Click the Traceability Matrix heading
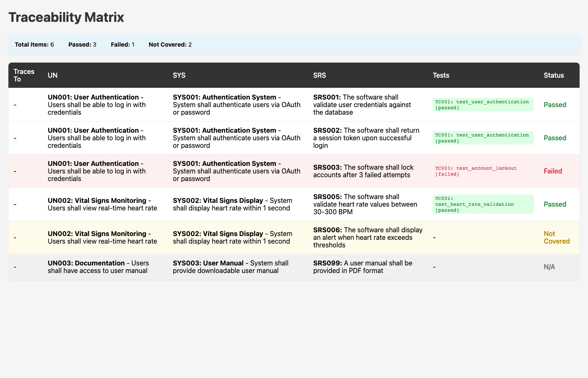This screenshot has height=378, width=588. tap(66, 17)
